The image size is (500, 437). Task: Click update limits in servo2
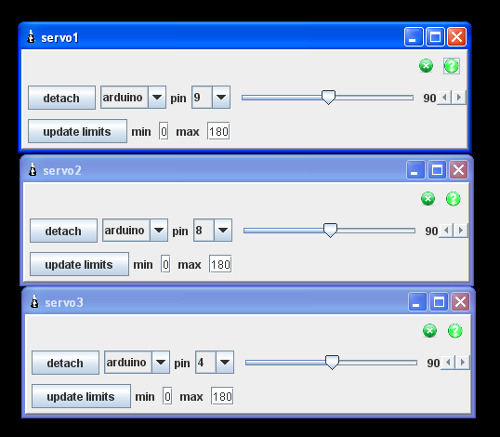click(x=79, y=264)
